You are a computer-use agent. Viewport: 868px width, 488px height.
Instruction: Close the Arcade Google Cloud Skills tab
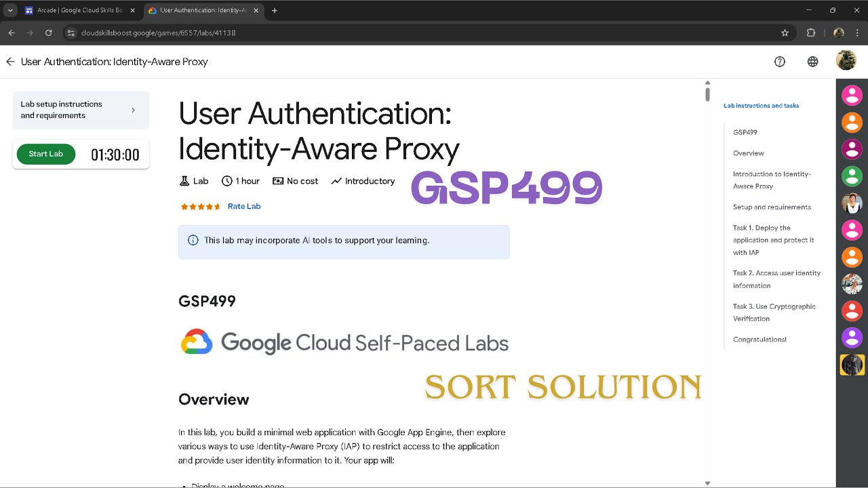132,11
